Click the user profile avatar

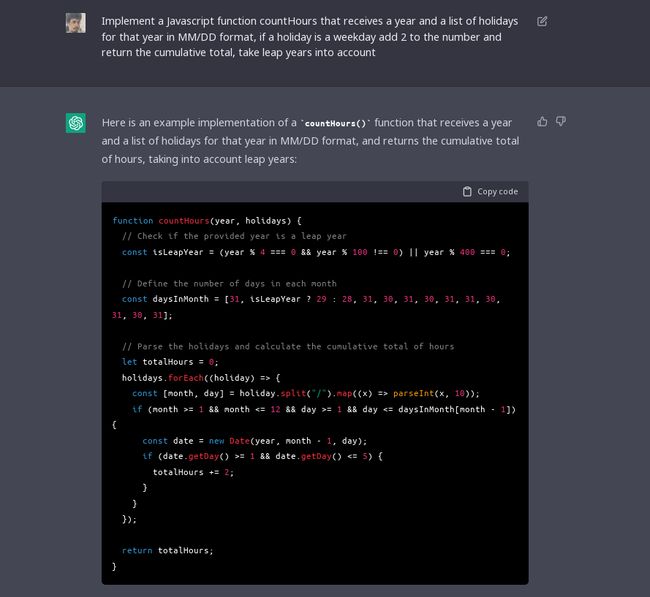[x=76, y=22]
